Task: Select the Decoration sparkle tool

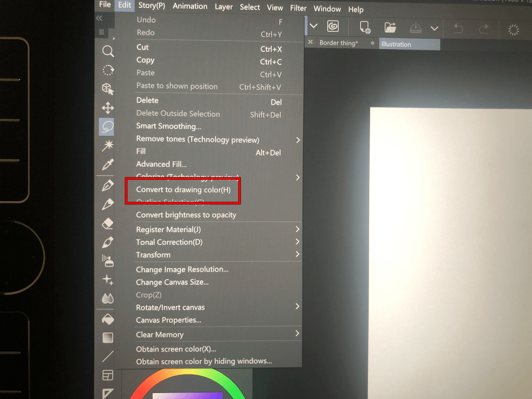Action: [x=108, y=280]
